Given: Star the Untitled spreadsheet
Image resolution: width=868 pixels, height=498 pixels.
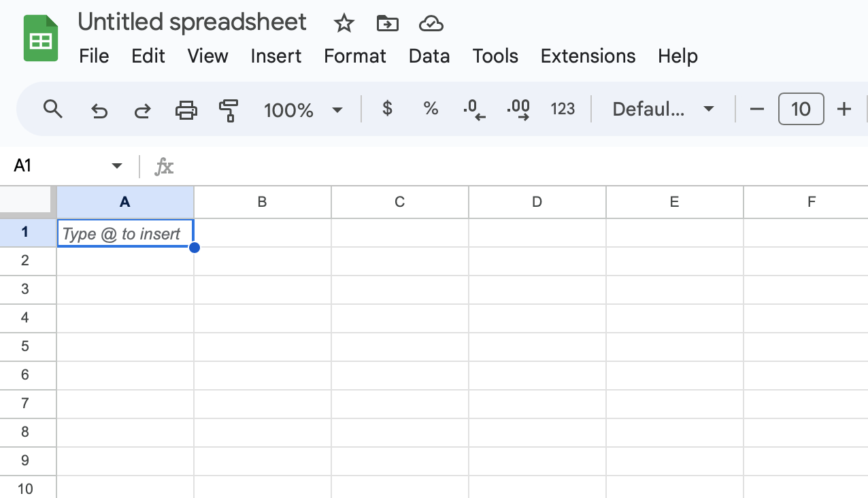Looking at the screenshot, I should (x=344, y=23).
